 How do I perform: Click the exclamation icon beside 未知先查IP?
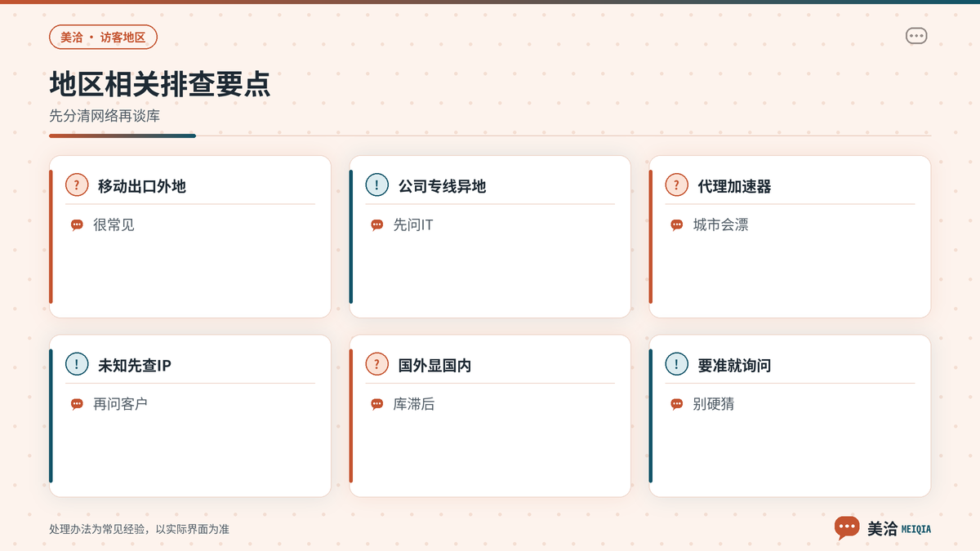click(77, 364)
